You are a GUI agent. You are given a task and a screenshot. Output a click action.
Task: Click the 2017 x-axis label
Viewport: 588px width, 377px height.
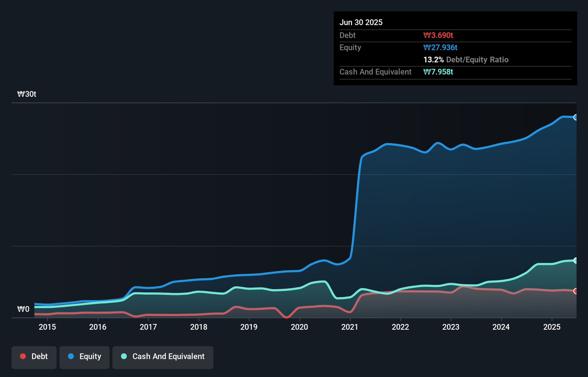click(x=148, y=327)
